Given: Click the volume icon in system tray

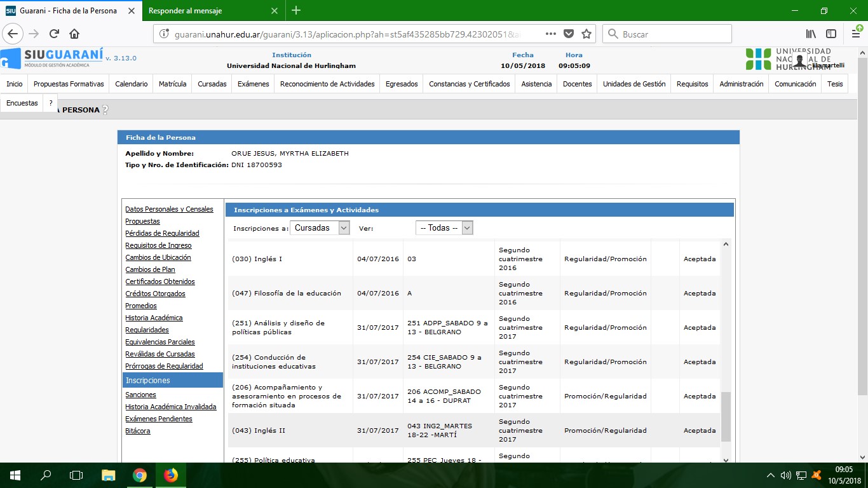Looking at the screenshot, I should (x=785, y=475).
